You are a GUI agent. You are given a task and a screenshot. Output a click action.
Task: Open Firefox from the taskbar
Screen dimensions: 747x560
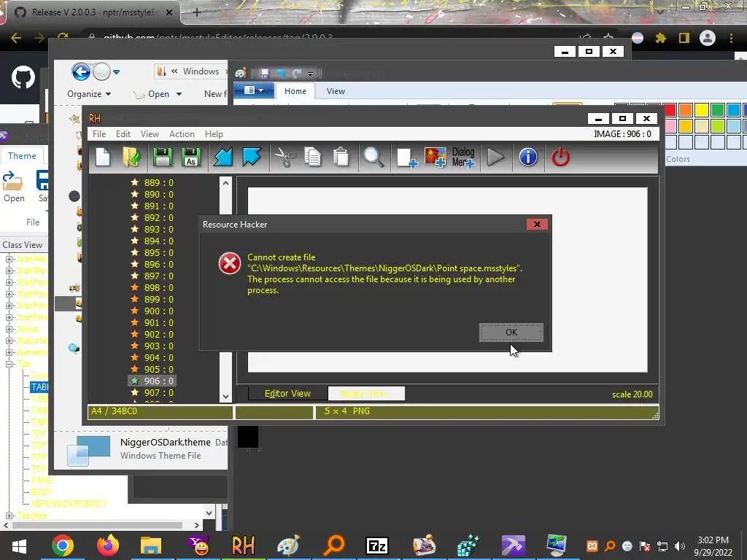coord(108,545)
